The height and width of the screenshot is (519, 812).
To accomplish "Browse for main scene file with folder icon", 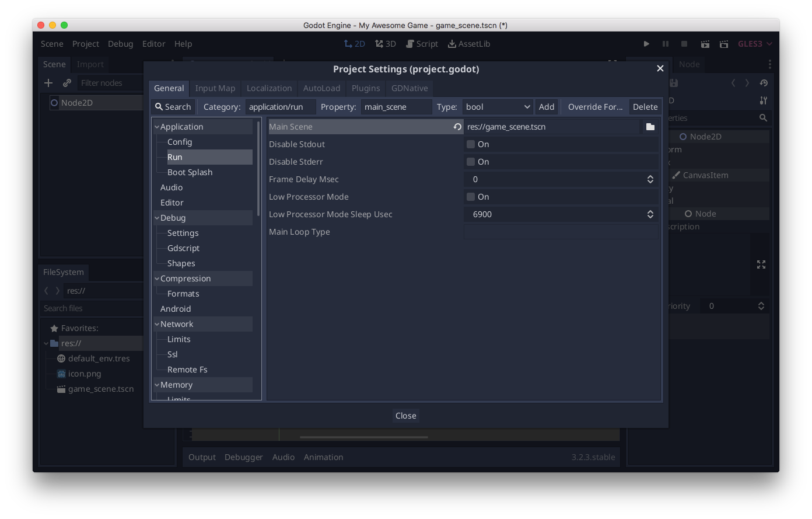I will pyautogui.click(x=650, y=127).
